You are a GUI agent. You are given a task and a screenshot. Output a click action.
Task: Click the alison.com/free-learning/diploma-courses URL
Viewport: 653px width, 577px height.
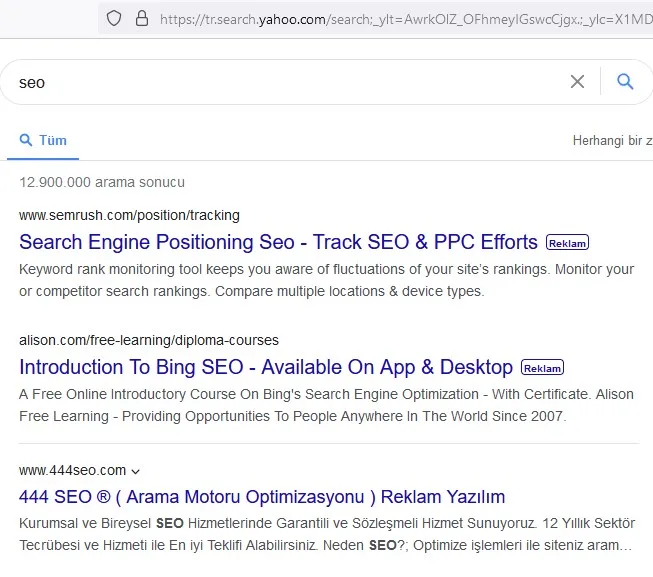[149, 340]
